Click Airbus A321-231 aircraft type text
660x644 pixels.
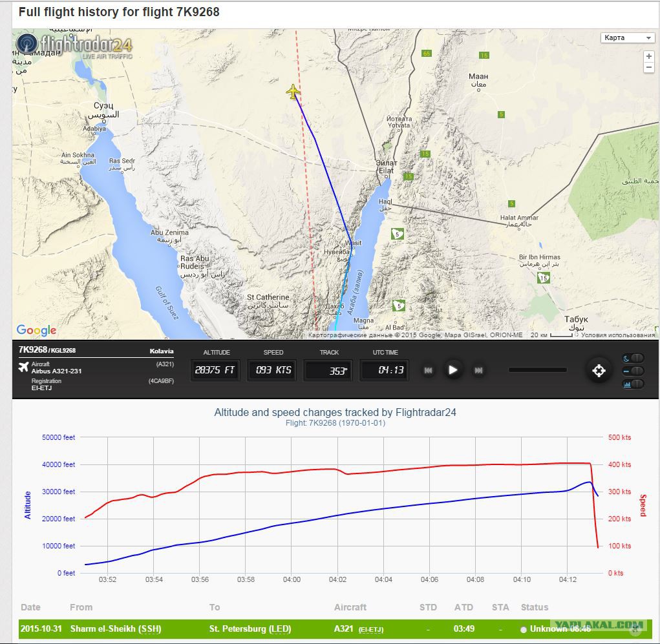56,371
